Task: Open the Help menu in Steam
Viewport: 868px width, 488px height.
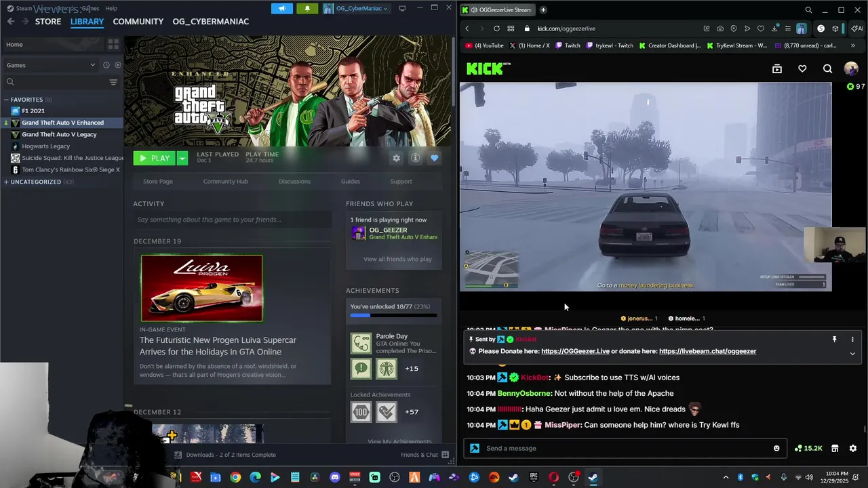Action: click(111, 8)
